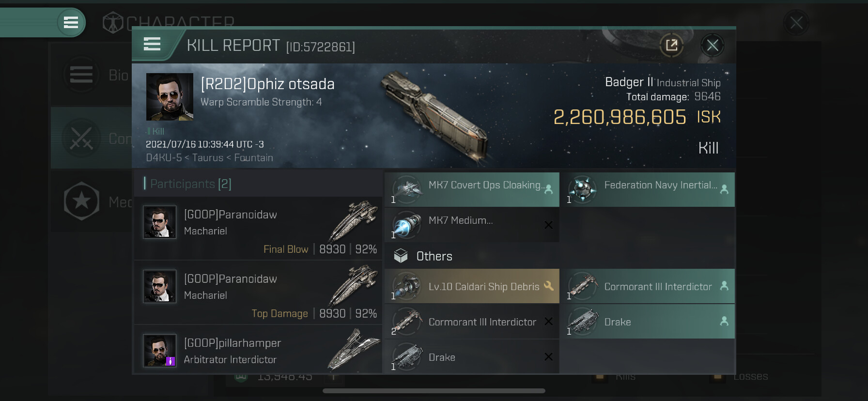Screen dimensions: 868x401
Task: Click the Others cargo section header
Action: pos(434,256)
